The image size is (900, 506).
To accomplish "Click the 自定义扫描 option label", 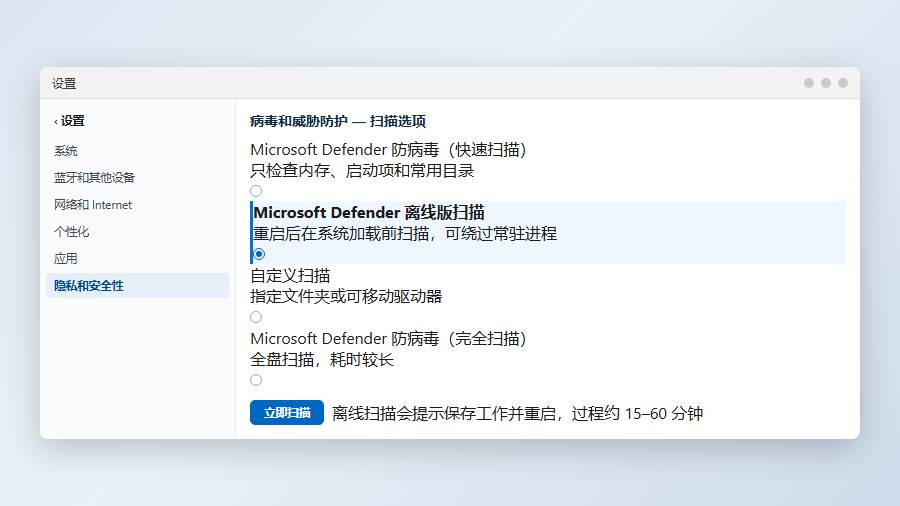I will coord(290,276).
